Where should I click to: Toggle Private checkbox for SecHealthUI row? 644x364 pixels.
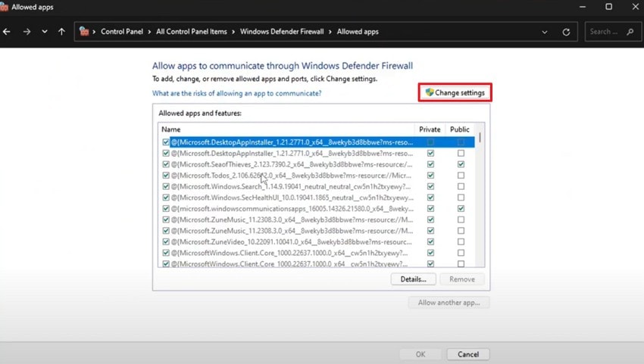click(x=430, y=198)
